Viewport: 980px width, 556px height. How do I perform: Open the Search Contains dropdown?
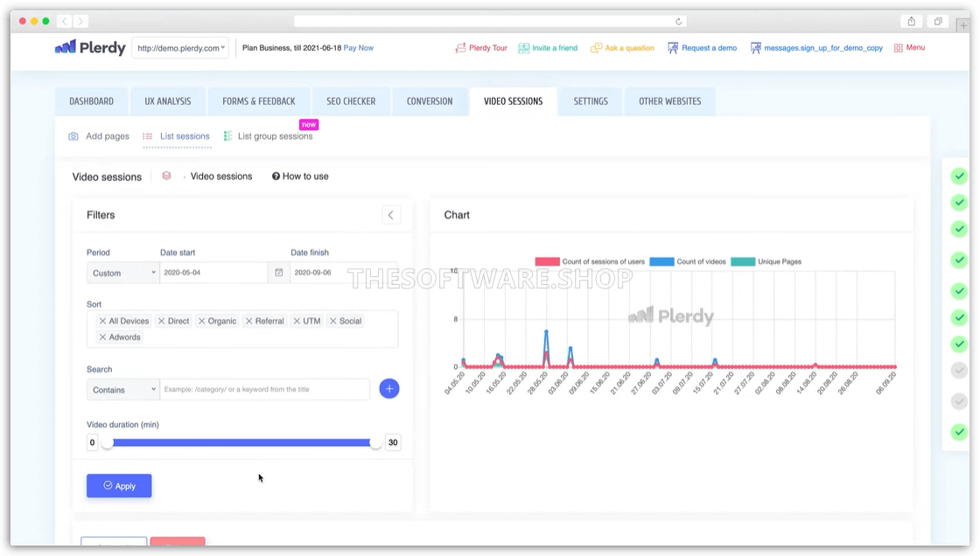tap(122, 390)
